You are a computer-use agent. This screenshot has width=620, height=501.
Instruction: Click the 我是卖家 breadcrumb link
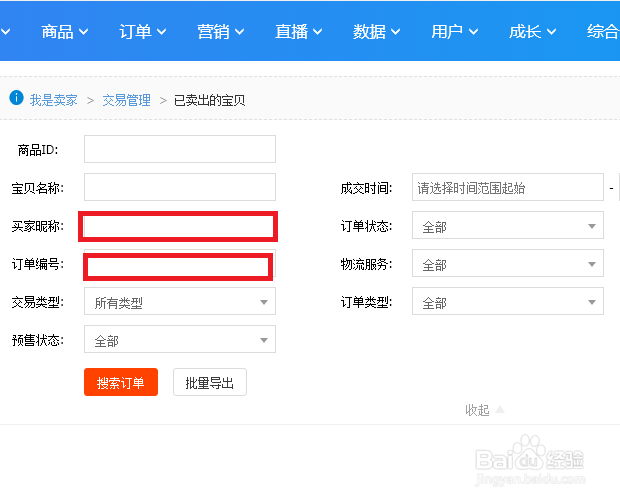coord(53,100)
